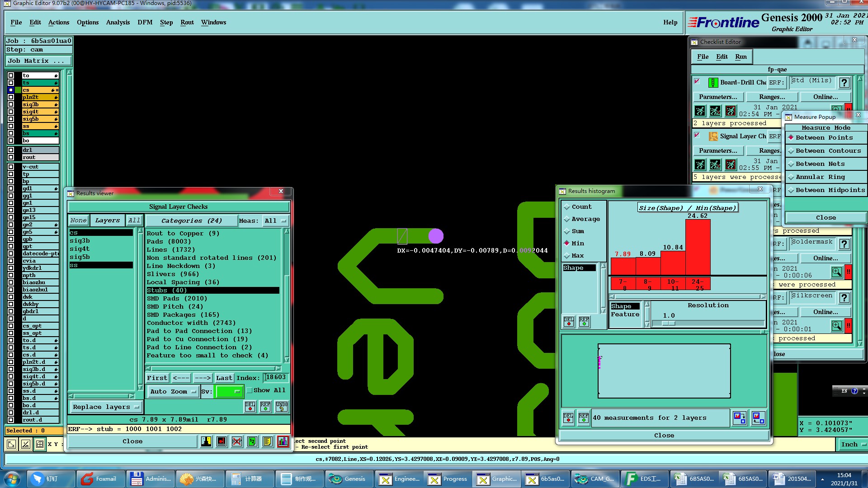Click the UNDO icon in Results viewer

click(x=281, y=406)
